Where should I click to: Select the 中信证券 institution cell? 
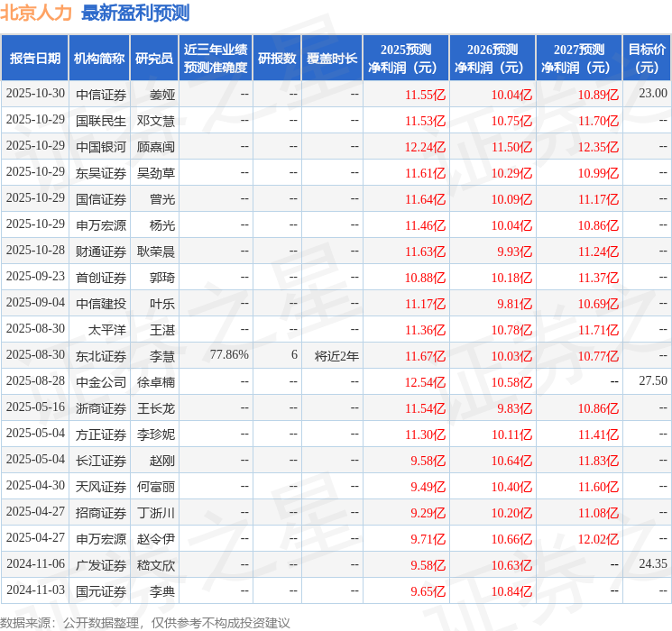(x=101, y=95)
